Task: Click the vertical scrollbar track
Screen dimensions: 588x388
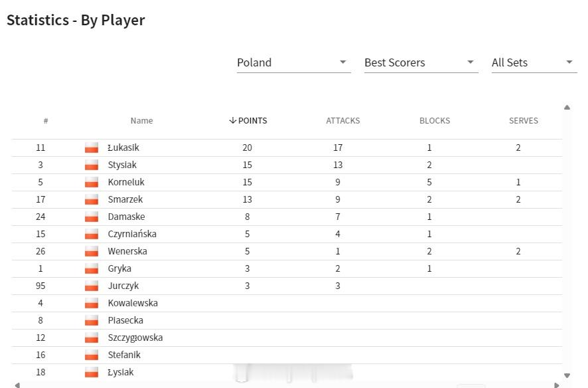Action: tap(567, 240)
